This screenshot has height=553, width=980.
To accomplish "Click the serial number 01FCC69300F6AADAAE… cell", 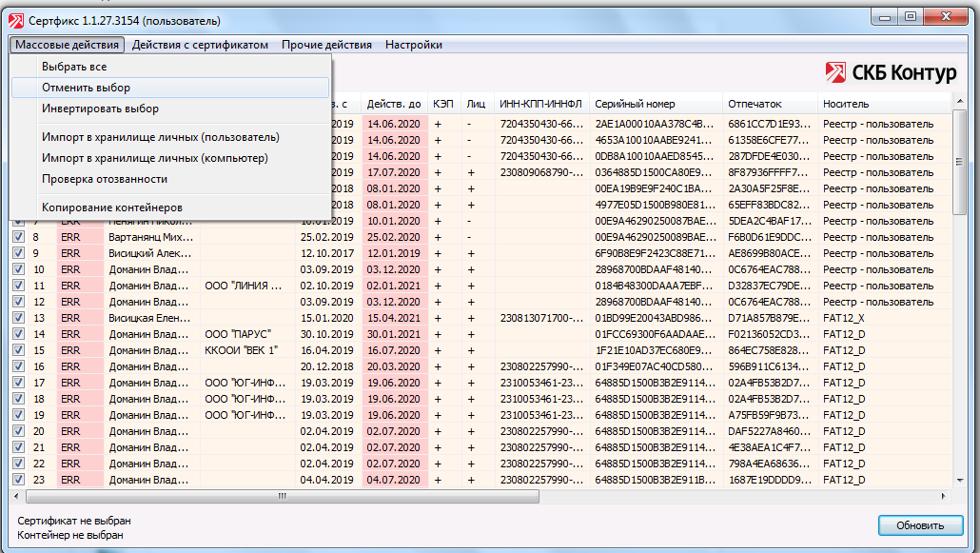I will (x=657, y=334).
